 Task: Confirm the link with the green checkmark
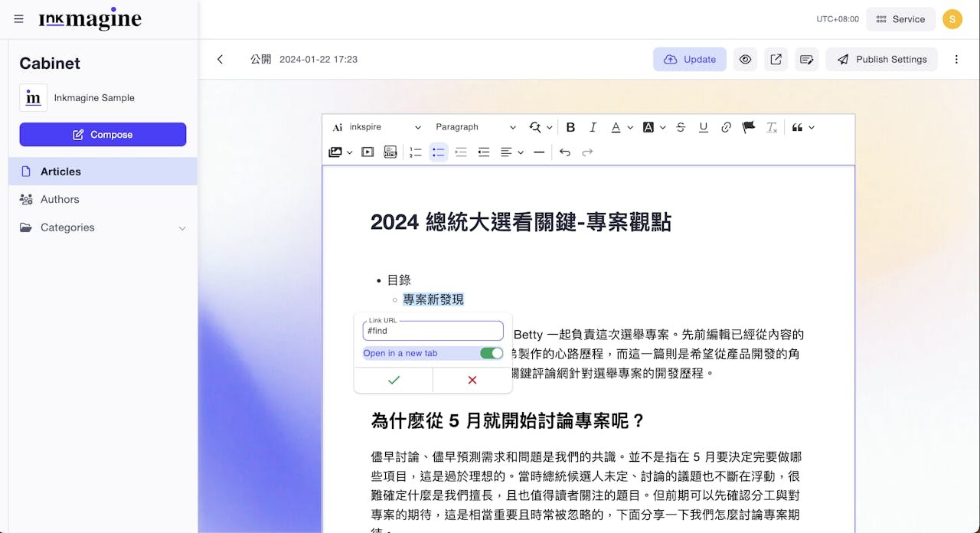[394, 380]
